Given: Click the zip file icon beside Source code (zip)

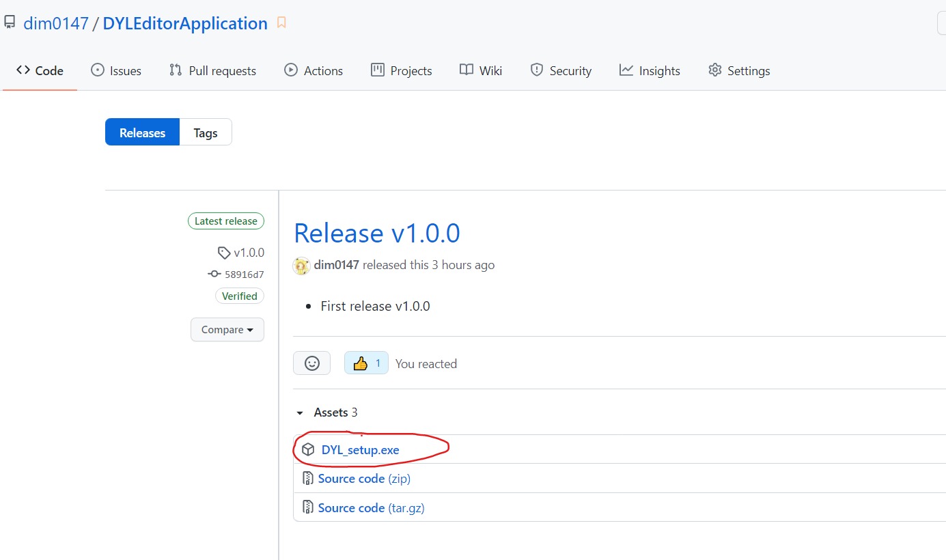Looking at the screenshot, I should click(x=308, y=479).
